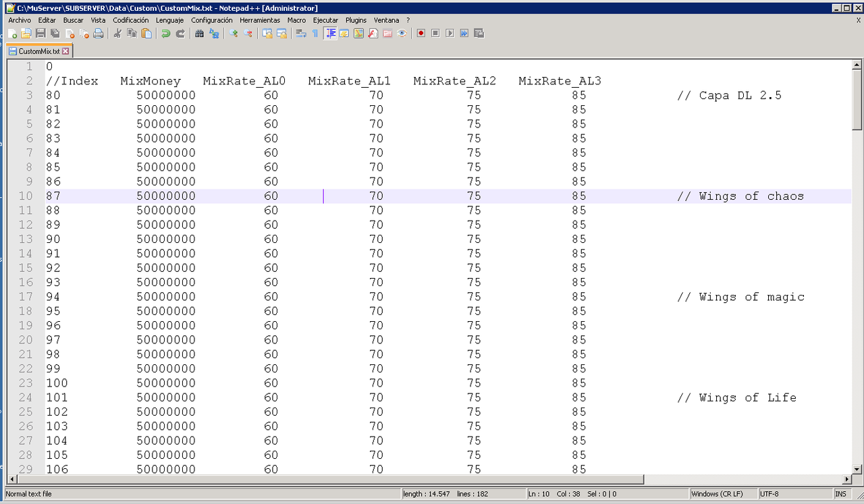Toggle Folder as Workspace icon
This screenshot has width=864, height=504.
pos(387,33)
